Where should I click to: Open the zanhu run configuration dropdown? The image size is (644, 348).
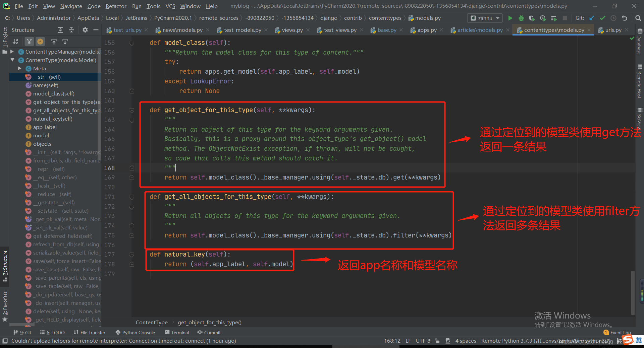485,18
